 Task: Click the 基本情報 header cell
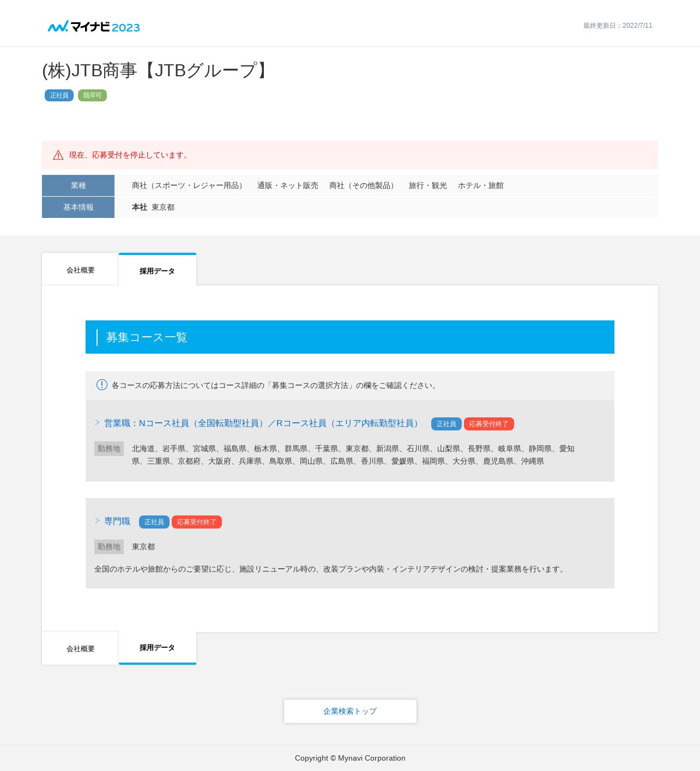(78, 207)
